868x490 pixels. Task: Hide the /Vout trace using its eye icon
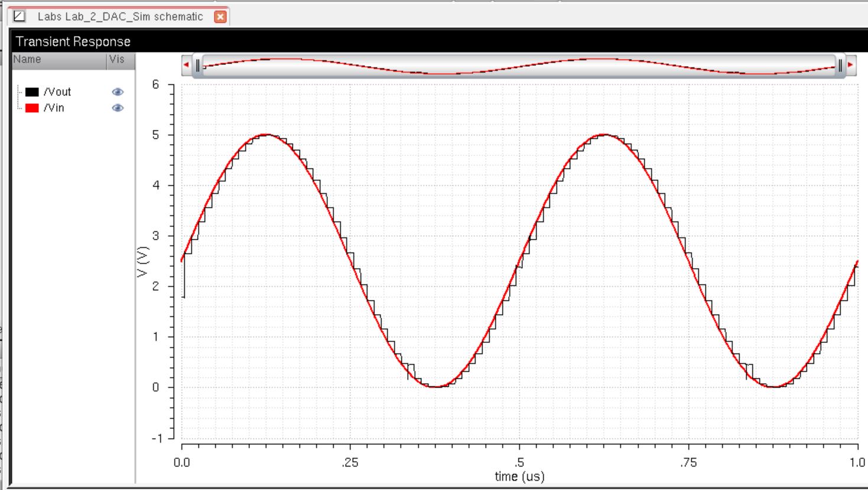118,92
